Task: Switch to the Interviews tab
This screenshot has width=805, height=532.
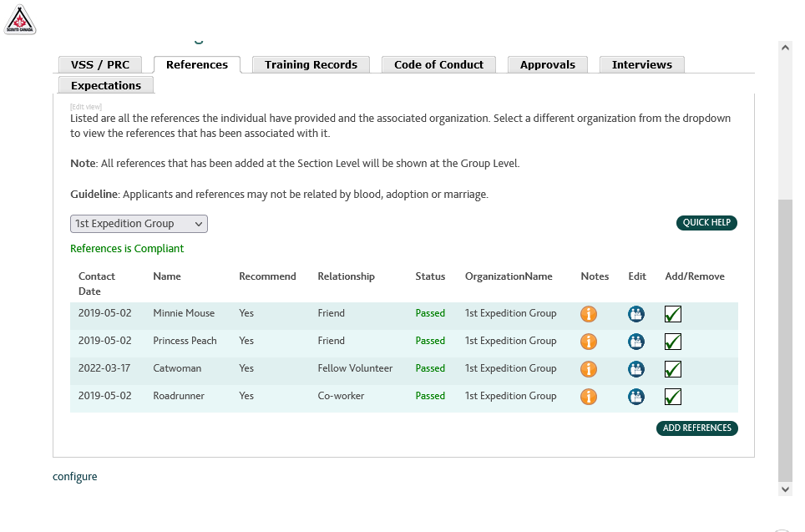Action: coord(642,64)
